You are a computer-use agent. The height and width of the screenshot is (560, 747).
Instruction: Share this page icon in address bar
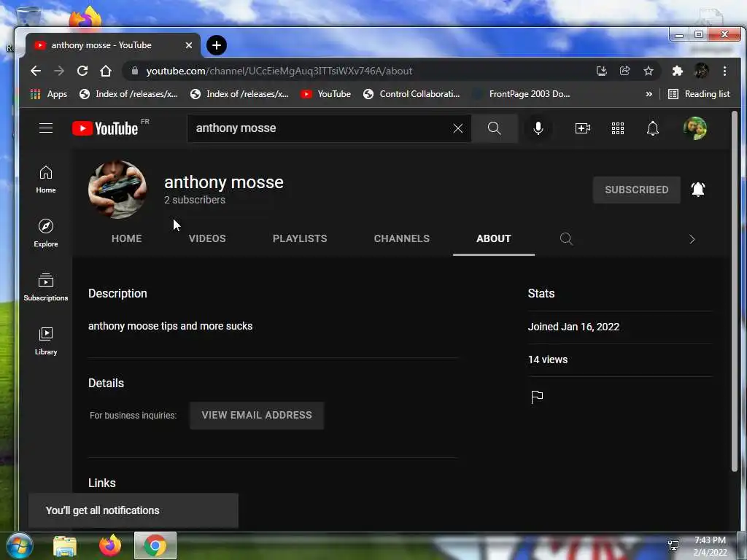coord(625,71)
